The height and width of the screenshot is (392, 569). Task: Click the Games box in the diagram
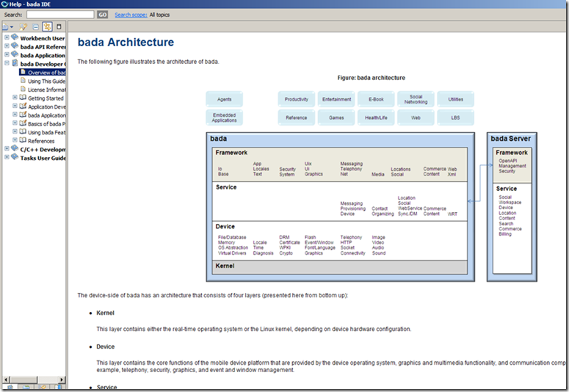[x=336, y=117]
